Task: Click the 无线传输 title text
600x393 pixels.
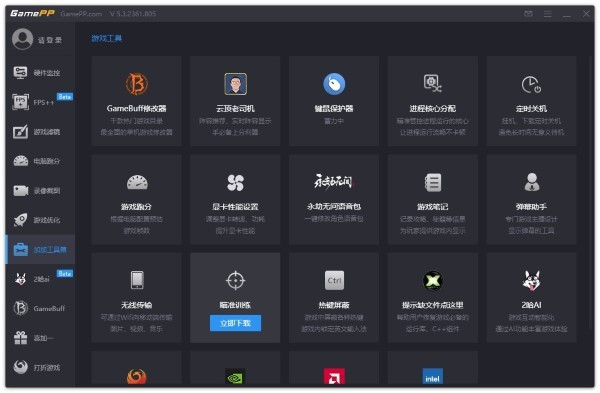Action: coord(137,305)
